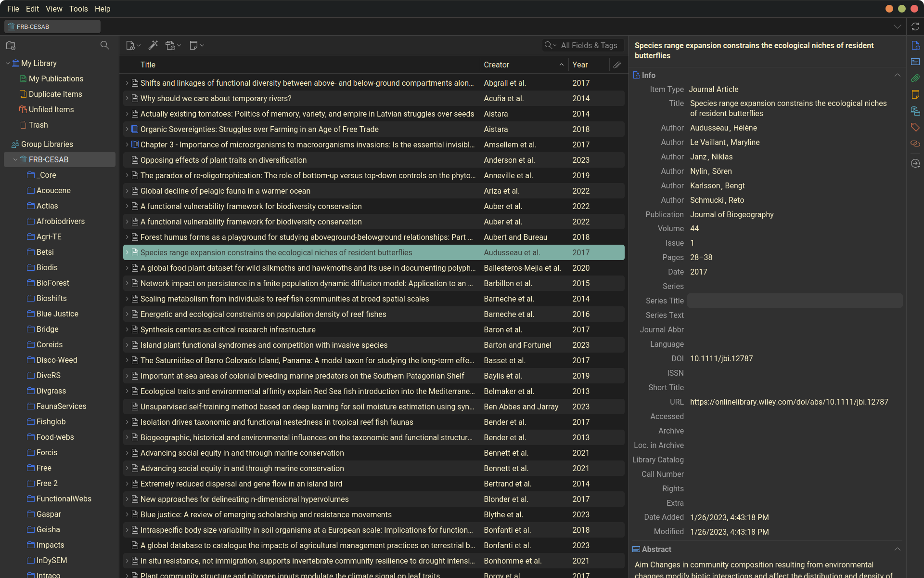Viewport: 924px width, 578px height.
Task: Click the collection search magnifier icon
Action: click(x=104, y=45)
